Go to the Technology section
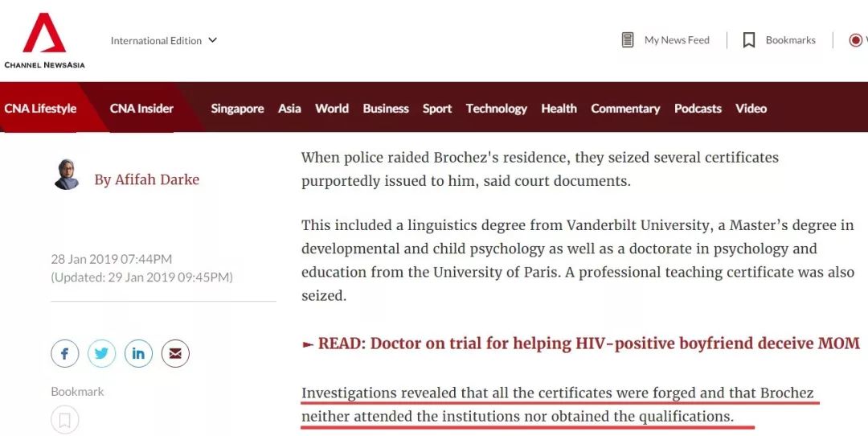The width and height of the screenshot is (868, 436). point(496,109)
